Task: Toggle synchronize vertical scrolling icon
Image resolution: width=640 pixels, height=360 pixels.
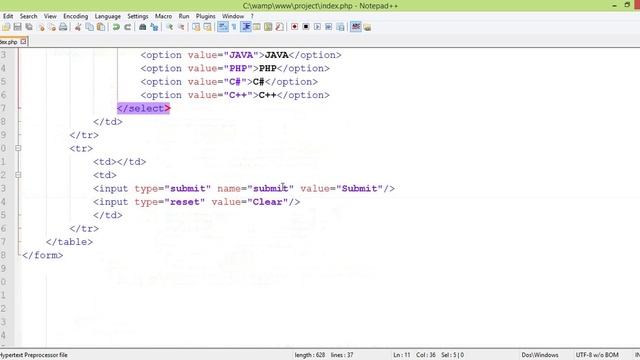Action: coord(196,27)
